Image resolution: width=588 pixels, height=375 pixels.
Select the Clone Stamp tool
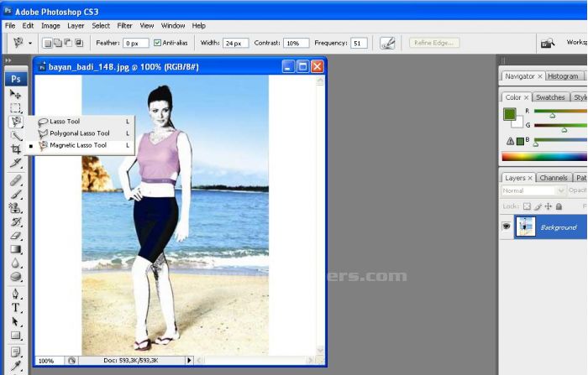coord(15,208)
